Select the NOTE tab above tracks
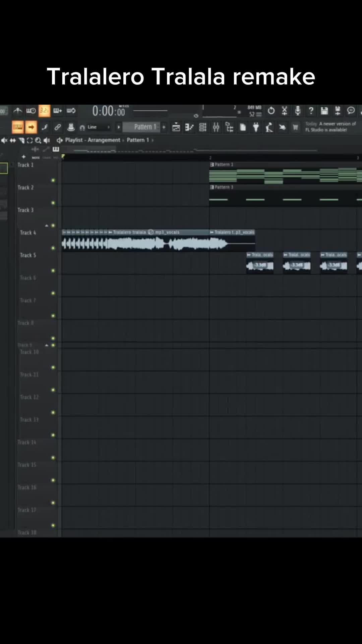The width and height of the screenshot is (362, 644). 36,157
